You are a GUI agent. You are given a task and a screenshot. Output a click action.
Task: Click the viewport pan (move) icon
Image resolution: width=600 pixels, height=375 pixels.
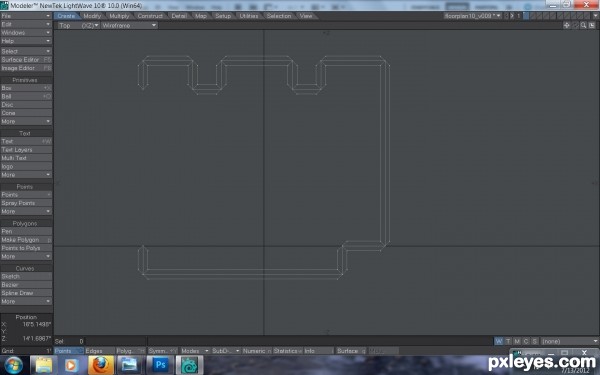tap(567, 25)
